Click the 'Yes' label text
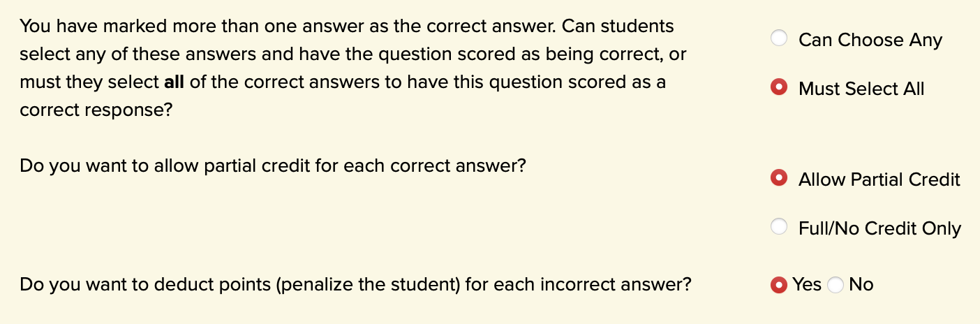This screenshot has height=324, width=980. (807, 284)
